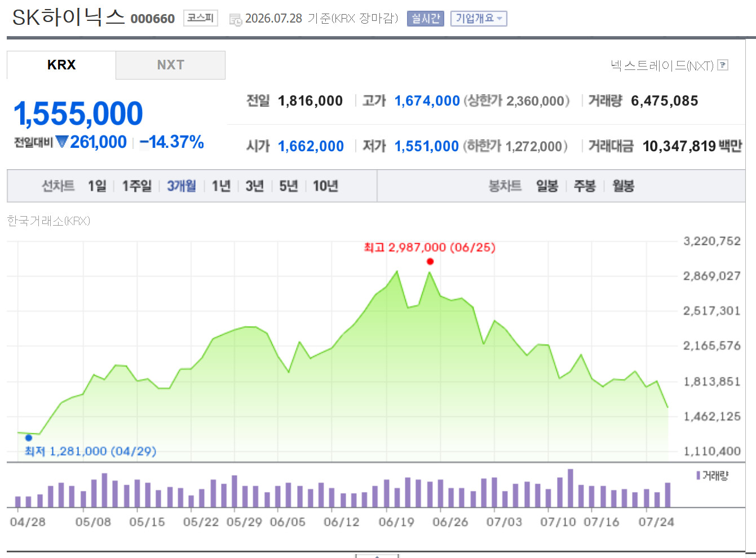Select the 1년 line chart period
756x558 pixels.
click(x=221, y=186)
